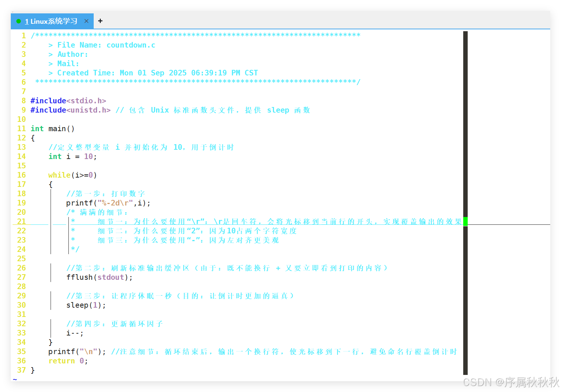Click the 细节三 comment on line 23
Image resolution: width=561 pixels, height=392 pixels.
coord(175,240)
